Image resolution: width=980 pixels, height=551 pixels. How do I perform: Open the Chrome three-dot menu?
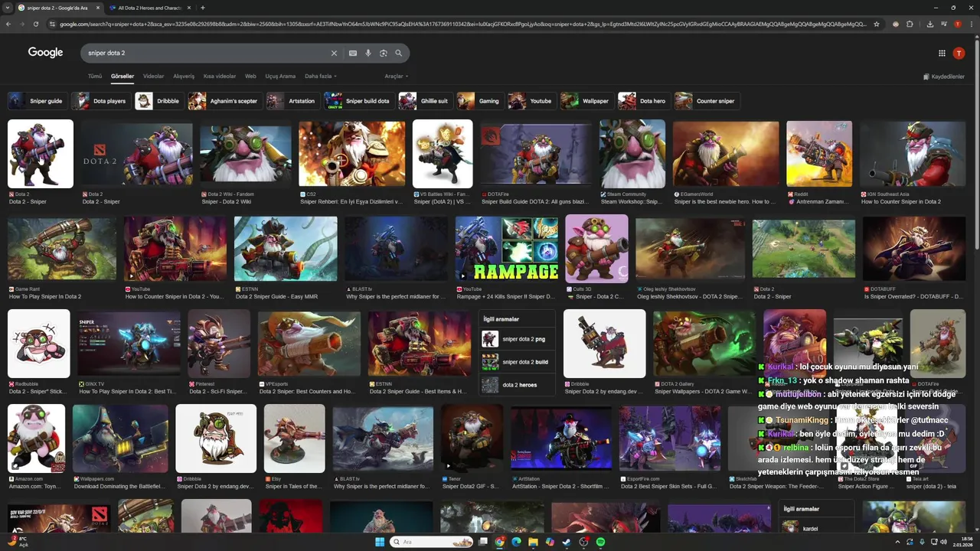click(x=971, y=24)
